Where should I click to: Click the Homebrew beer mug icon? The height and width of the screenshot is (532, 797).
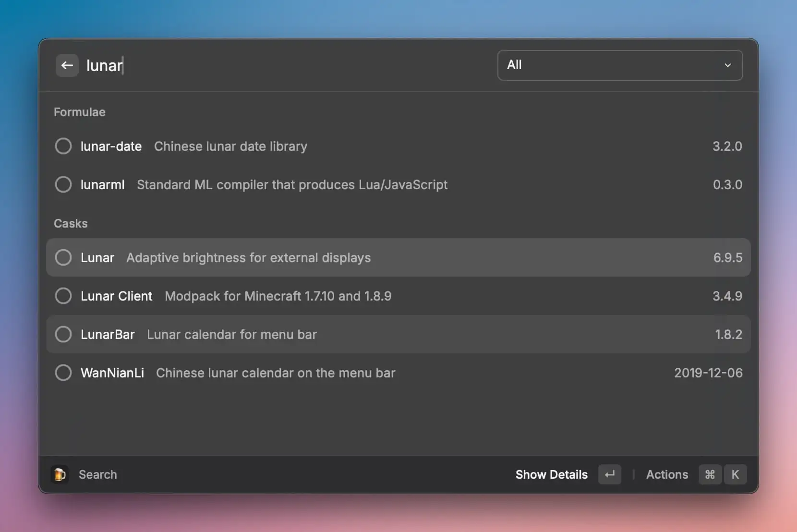pos(60,474)
